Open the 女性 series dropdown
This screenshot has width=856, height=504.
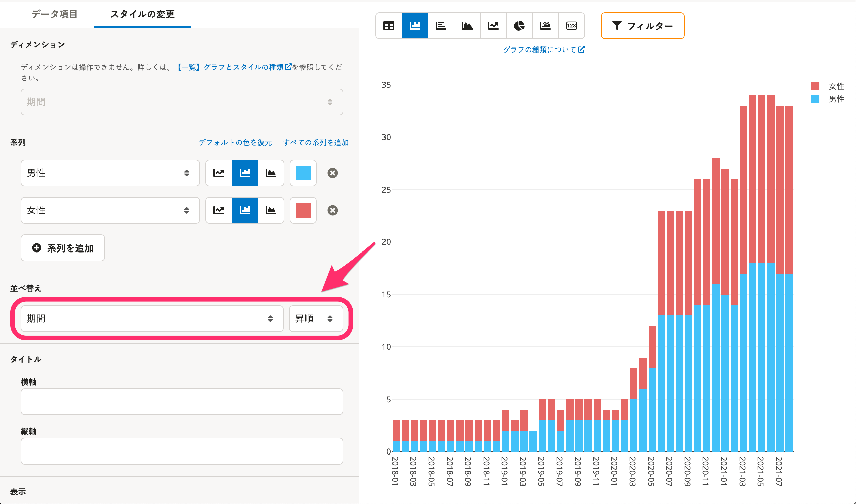(x=110, y=210)
